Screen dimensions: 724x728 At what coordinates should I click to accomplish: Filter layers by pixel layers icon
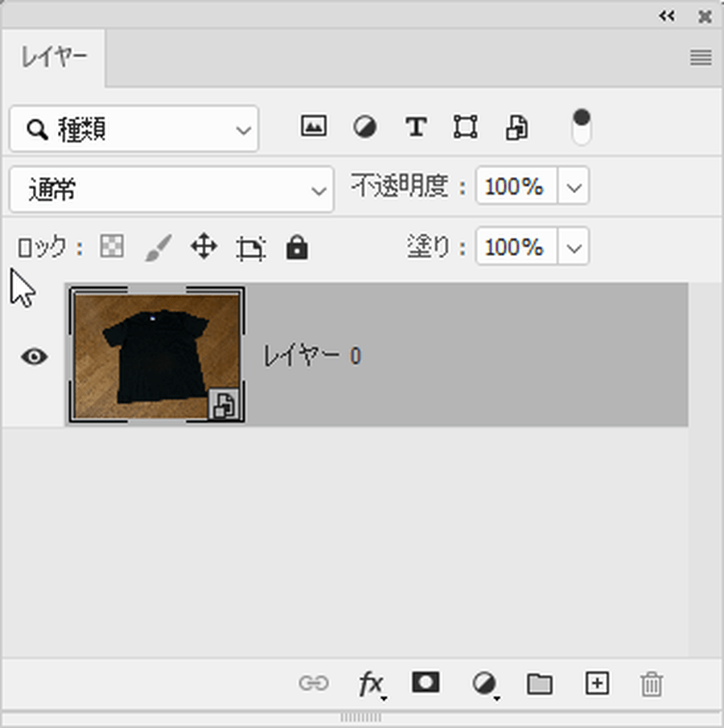click(x=313, y=126)
